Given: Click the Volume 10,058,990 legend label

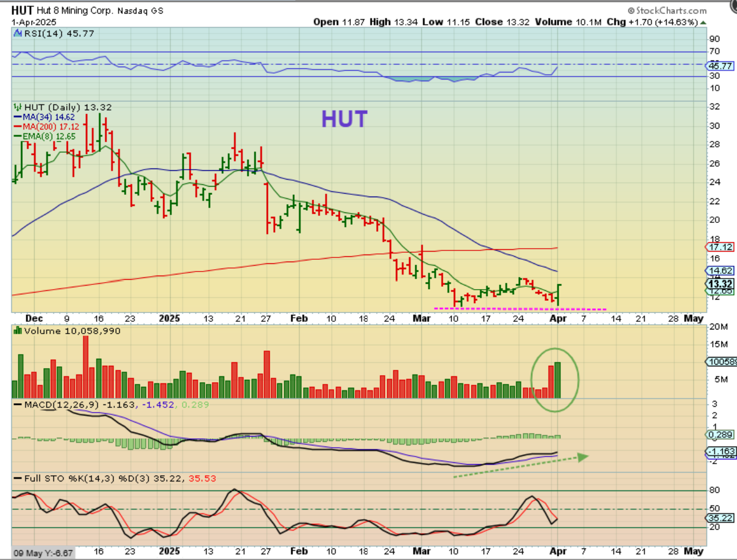Looking at the screenshot, I should pyautogui.click(x=72, y=331).
